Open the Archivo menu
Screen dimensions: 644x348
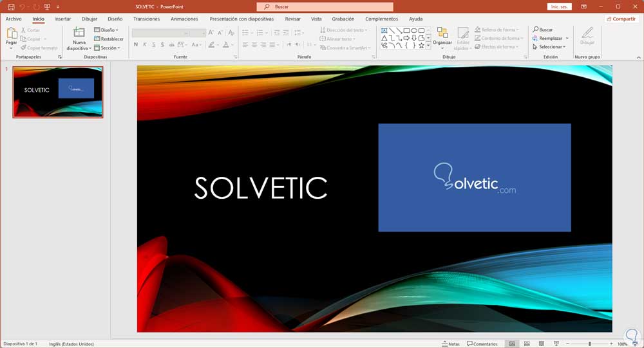[x=14, y=19]
